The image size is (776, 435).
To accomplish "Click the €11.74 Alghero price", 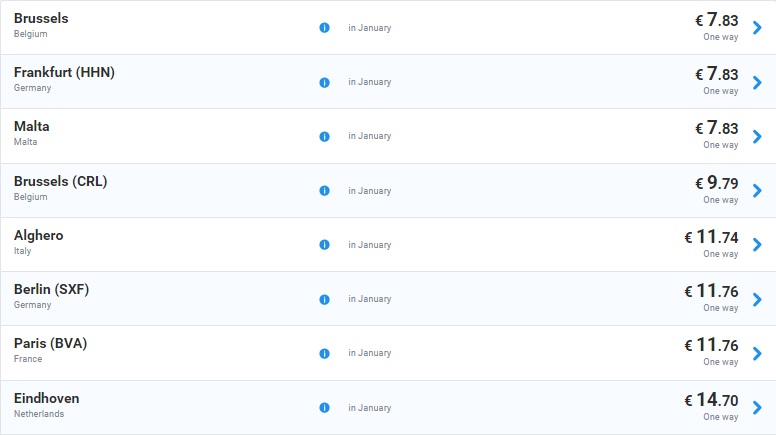I will (x=711, y=237).
